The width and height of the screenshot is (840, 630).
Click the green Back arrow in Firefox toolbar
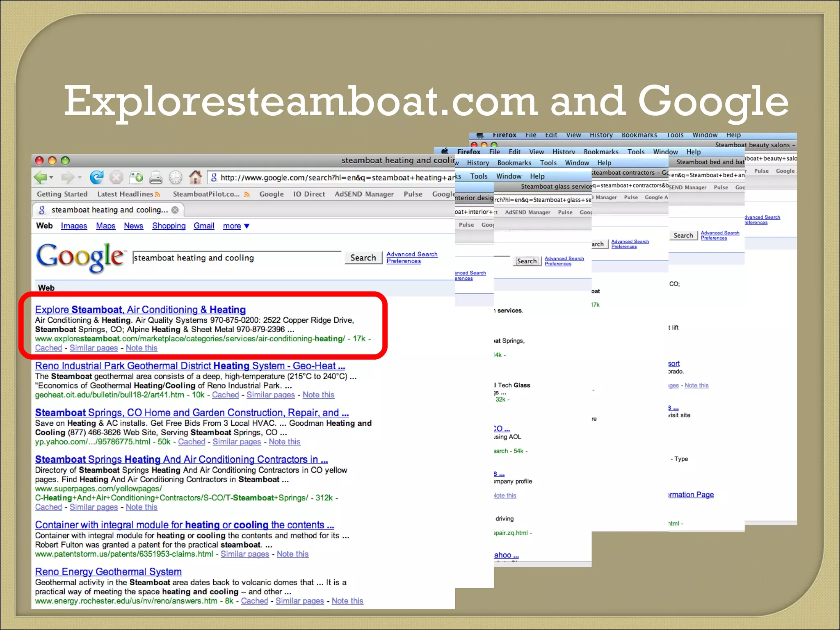point(41,178)
